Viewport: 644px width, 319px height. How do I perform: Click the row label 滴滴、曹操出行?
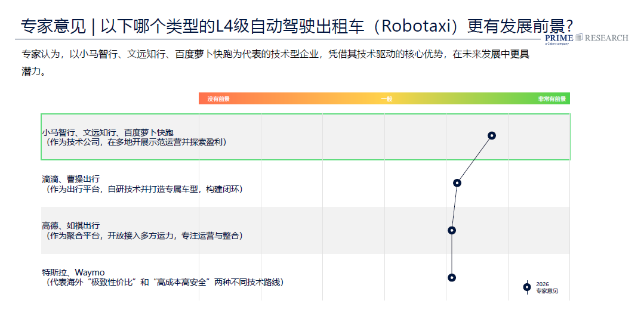(70, 179)
